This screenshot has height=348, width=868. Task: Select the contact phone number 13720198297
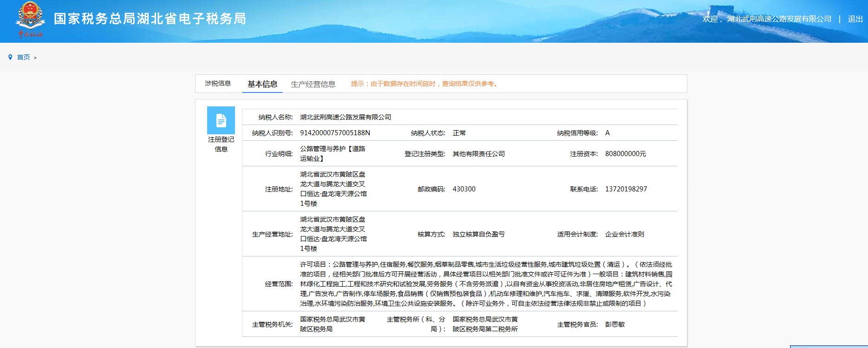click(626, 189)
